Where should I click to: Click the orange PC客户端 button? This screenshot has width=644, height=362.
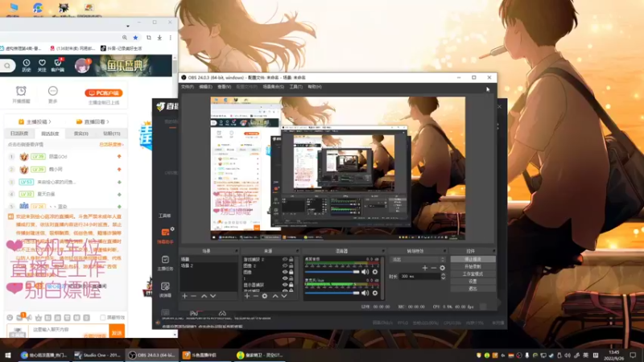click(104, 93)
